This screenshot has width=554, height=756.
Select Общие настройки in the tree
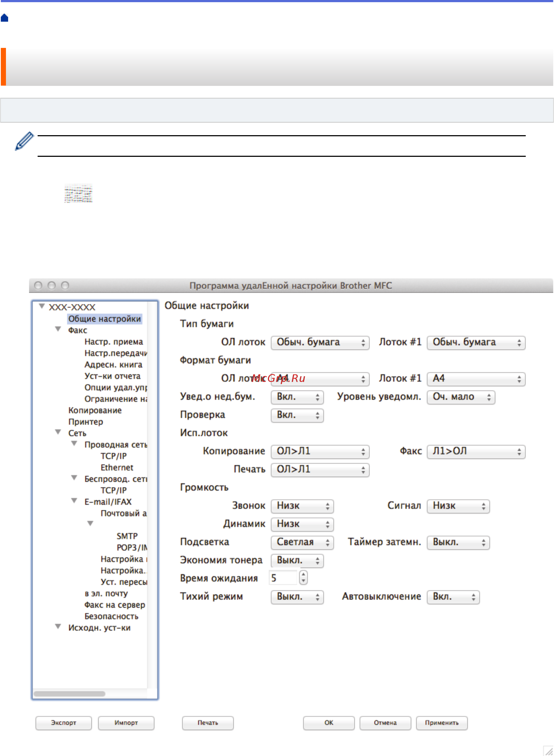(x=105, y=319)
